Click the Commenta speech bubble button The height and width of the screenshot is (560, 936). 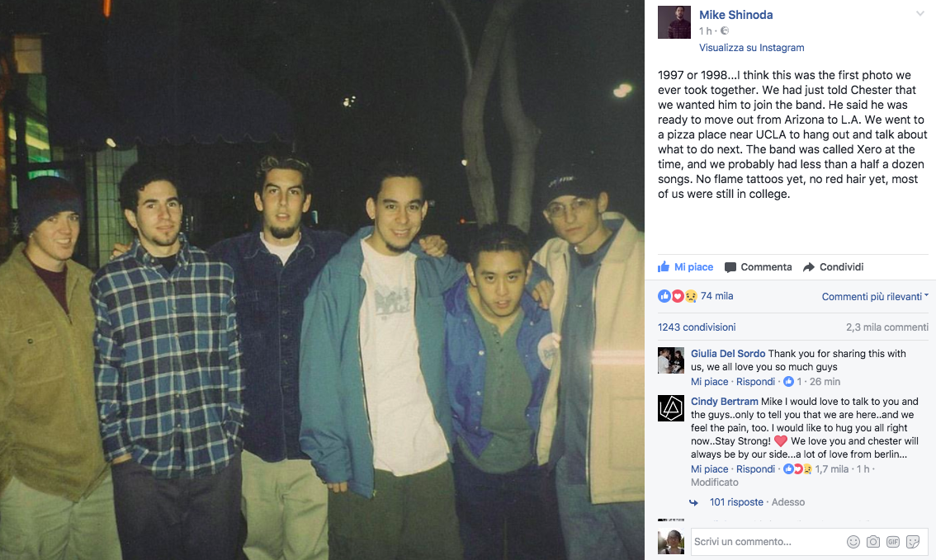(758, 267)
